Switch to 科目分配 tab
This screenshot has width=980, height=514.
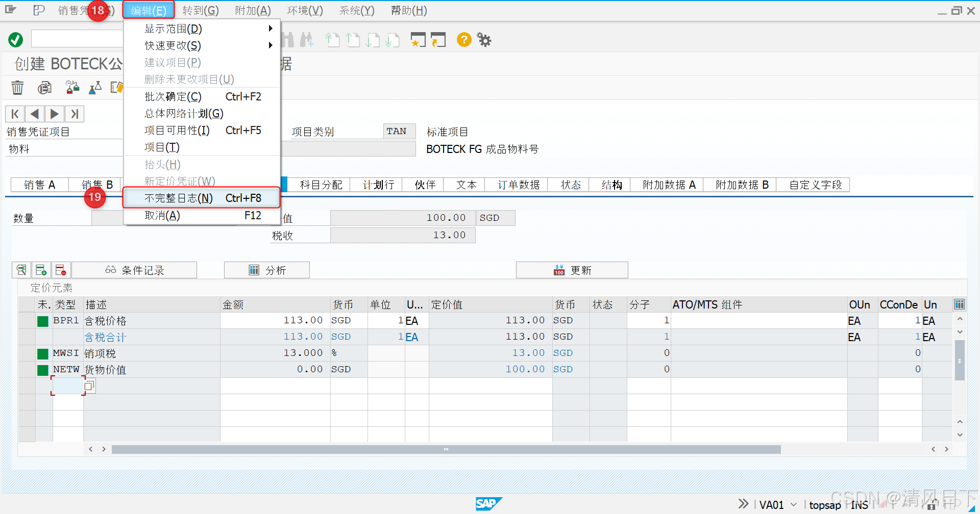coord(321,185)
